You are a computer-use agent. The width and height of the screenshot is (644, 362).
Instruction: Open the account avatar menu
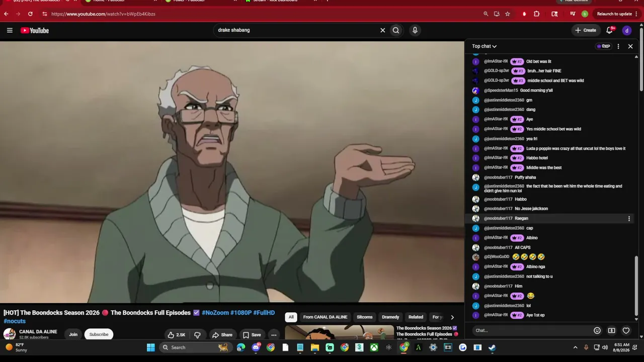pos(627,30)
